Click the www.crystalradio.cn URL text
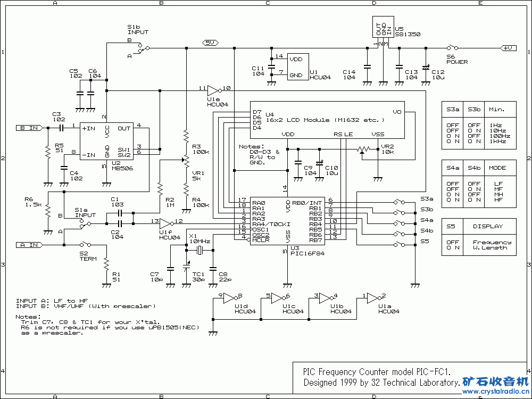The width and height of the screenshot is (532, 399). tap(496, 392)
